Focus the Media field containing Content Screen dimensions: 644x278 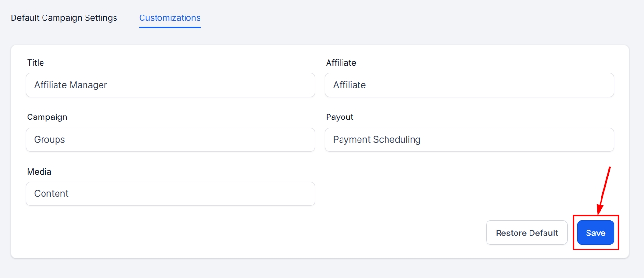click(170, 194)
